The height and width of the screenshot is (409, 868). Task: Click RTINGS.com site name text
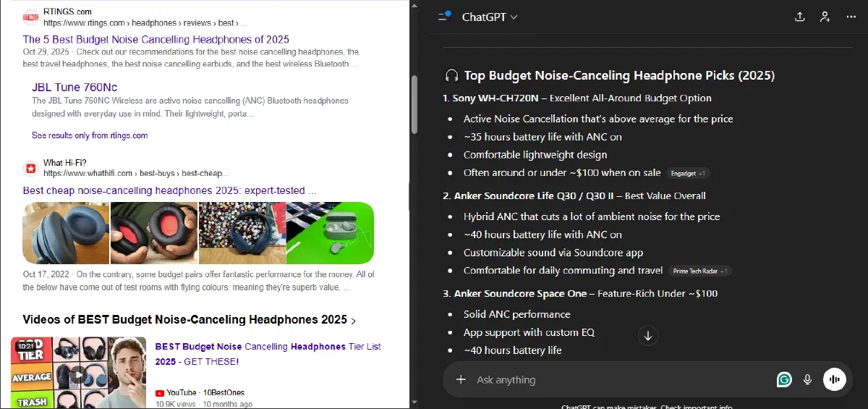click(67, 12)
